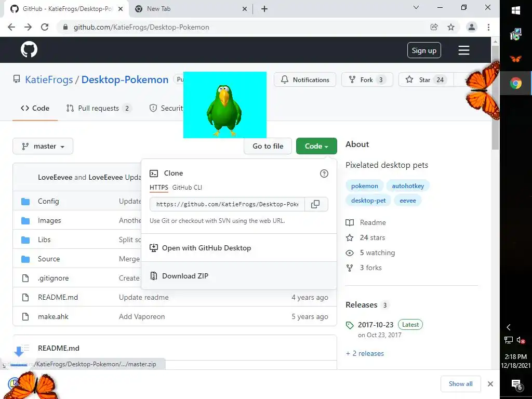Image resolution: width=532 pixels, height=399 pixels.
Task: Copy the HTTPS clone URL
Action: 315,204
